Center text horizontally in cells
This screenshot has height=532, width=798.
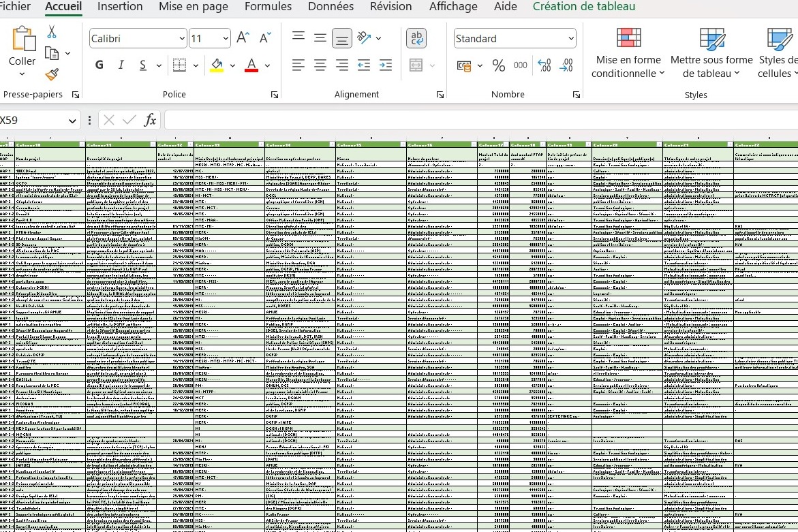click(x=320, y=65)
